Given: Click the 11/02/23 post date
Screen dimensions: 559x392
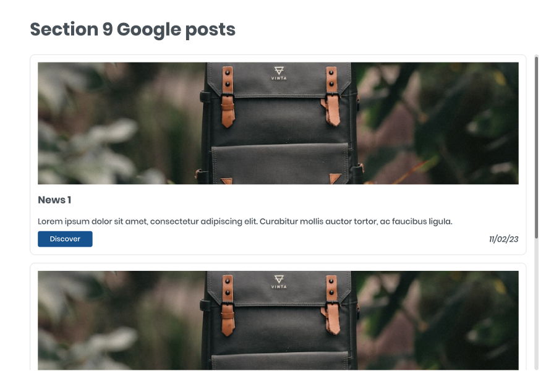Looking at the screenshot, I should coord(503,239).
